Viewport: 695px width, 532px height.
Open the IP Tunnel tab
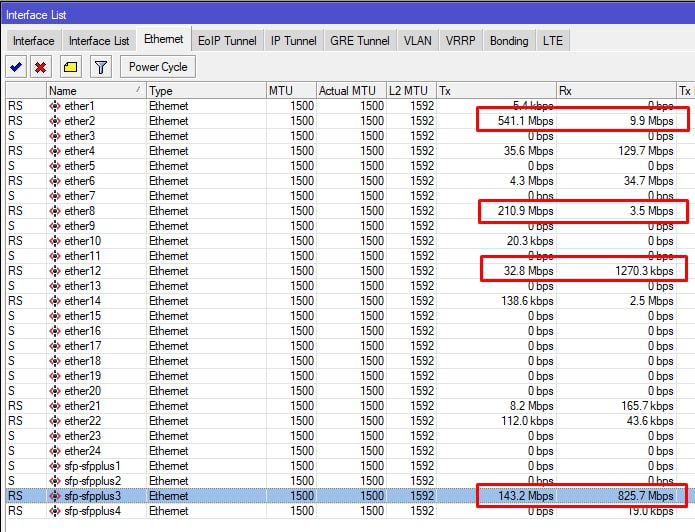(x=293, y=41)
